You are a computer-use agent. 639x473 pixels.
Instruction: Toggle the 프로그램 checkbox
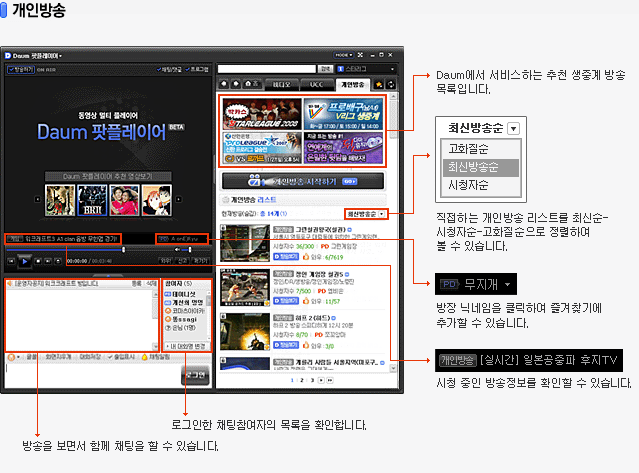(x=197, y=70)
